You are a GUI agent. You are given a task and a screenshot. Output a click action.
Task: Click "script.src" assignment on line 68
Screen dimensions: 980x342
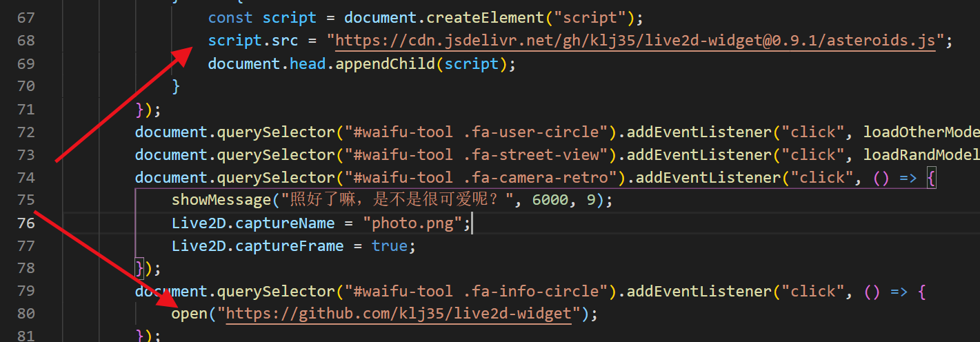253,41
